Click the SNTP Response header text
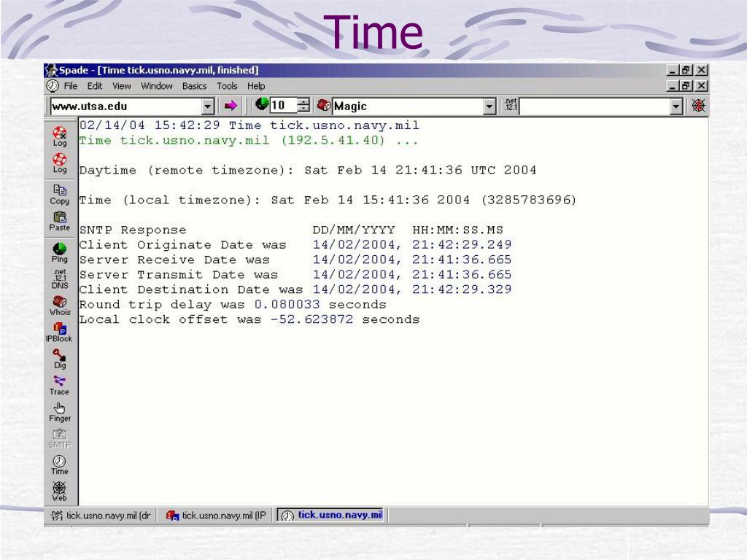 click(133, 230)
